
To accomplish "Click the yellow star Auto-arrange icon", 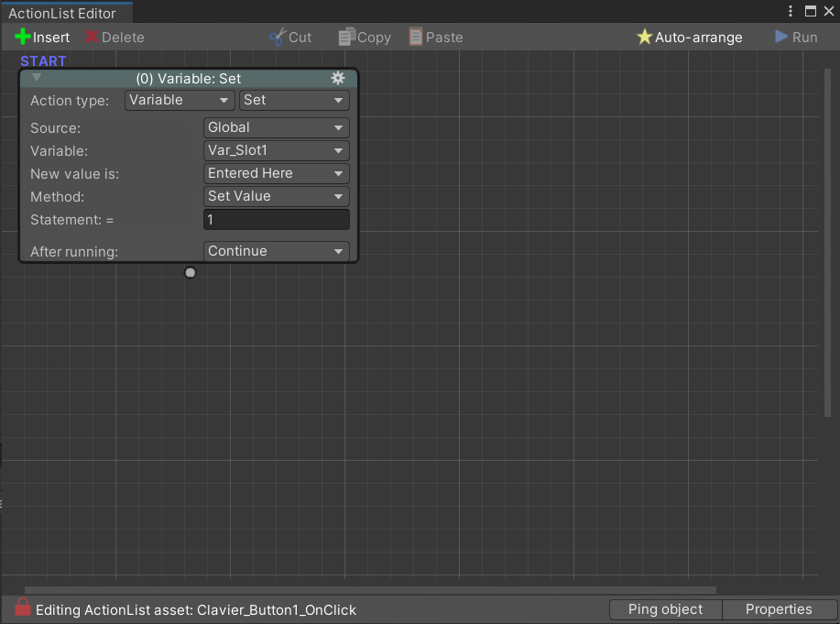I will pos(644,37).
